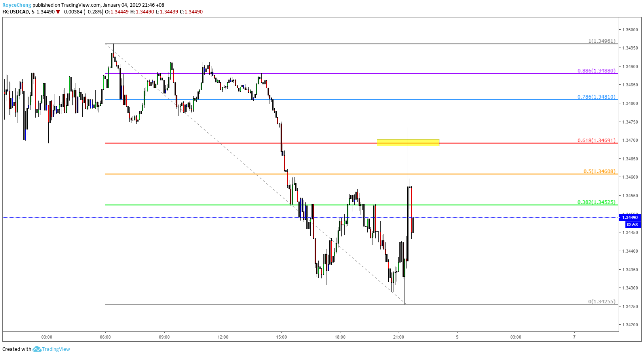Click the blue current price tag 1.34490

click(x=630, y=217)
